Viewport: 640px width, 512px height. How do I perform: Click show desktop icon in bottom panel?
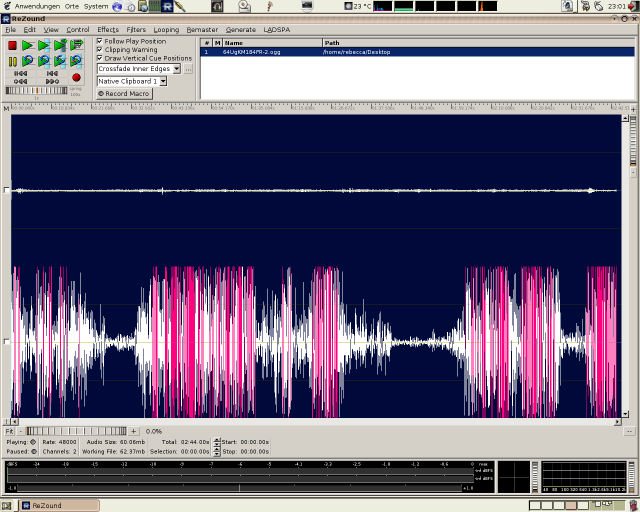point(7,505)
